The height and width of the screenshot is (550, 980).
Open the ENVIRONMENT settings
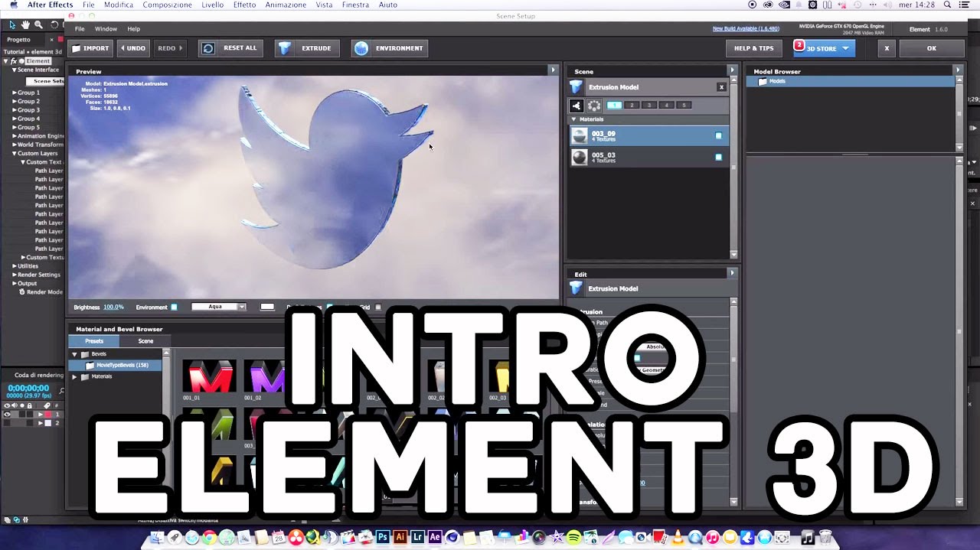390,48
